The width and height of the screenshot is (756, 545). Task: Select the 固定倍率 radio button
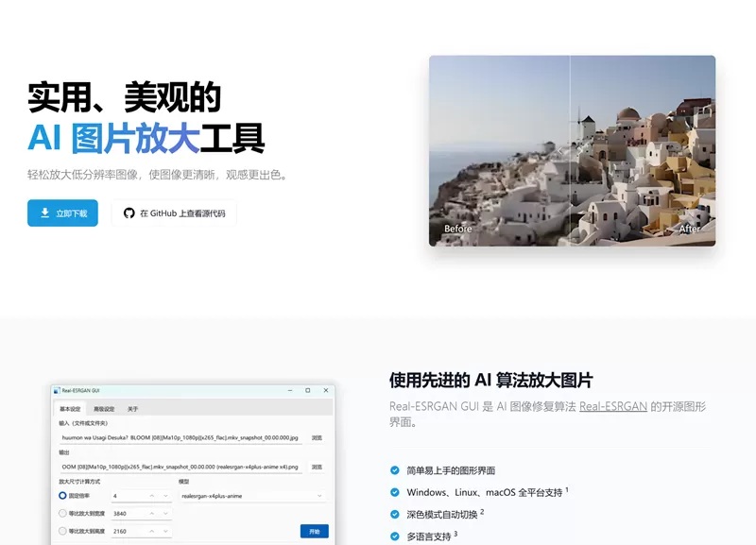(62, 495)
